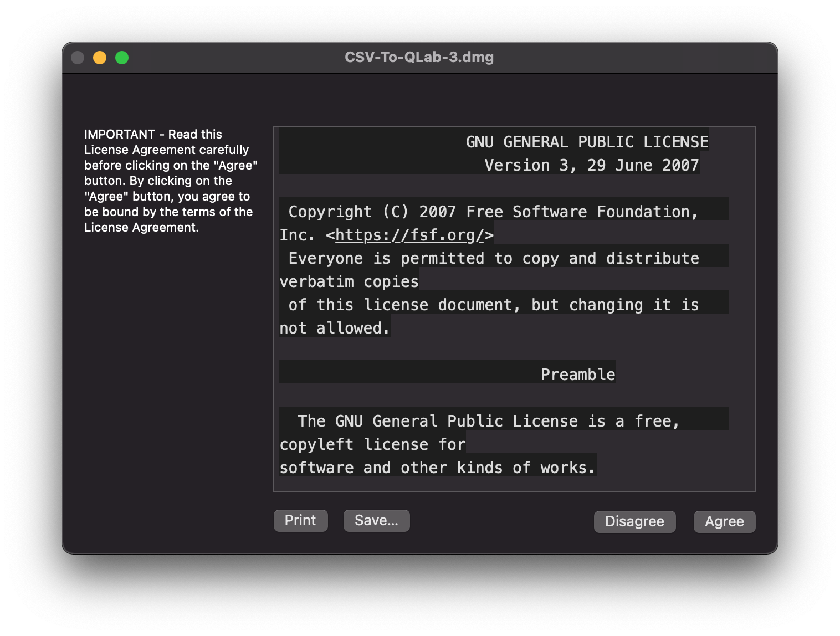The width and height of the screenshot is (840, 636).
Task: Click the Disagree button
Action: (x=634, y=521)
